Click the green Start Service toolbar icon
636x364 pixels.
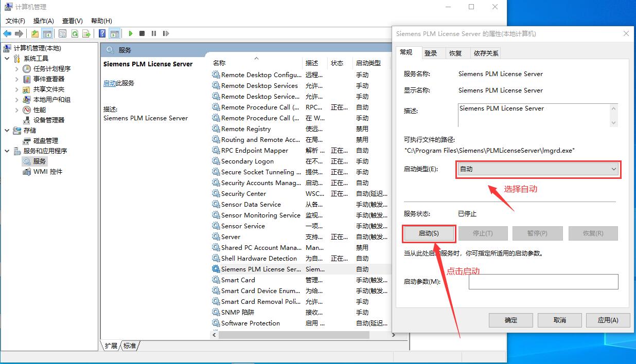pyautogui.click(x=131, y=33)
